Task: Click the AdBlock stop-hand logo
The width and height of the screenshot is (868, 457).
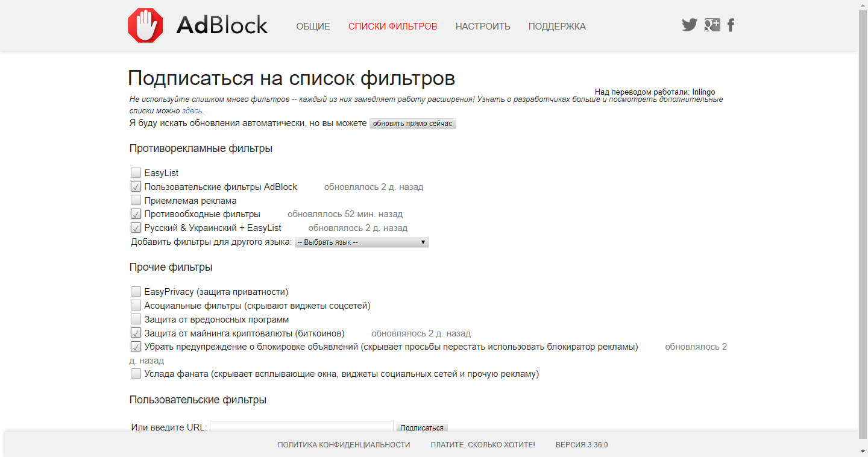Action: [145, 25]
